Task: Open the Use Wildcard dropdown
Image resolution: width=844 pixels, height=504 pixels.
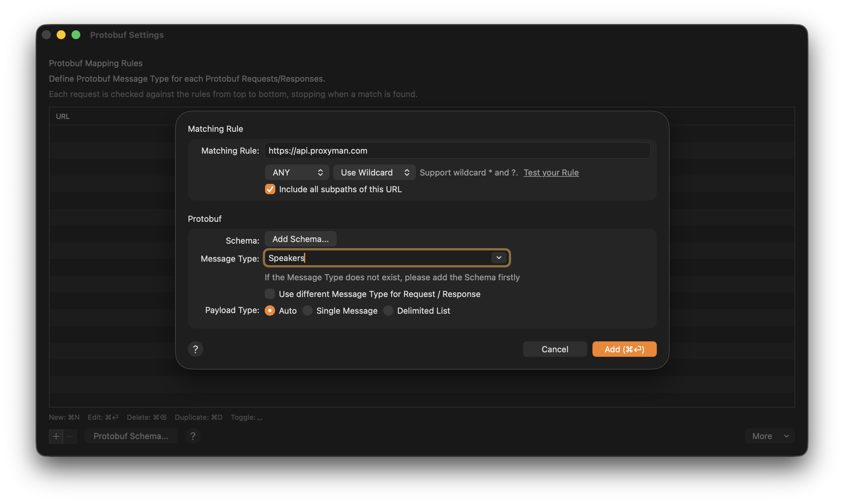Action: tap(374, 172)
